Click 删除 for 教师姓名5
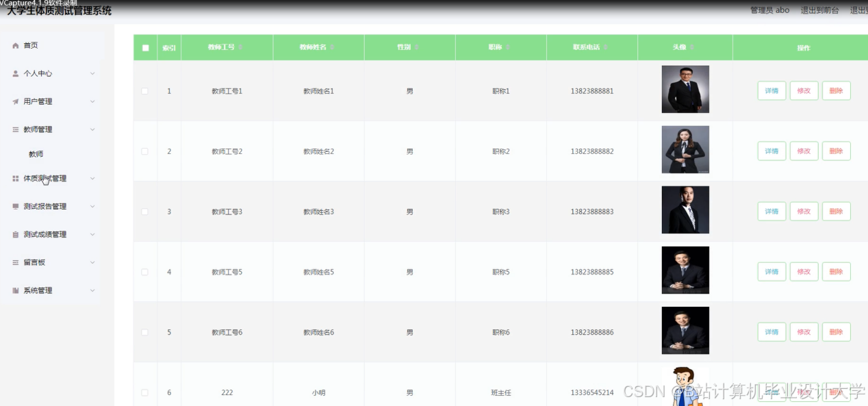 (x=836, y=272)
